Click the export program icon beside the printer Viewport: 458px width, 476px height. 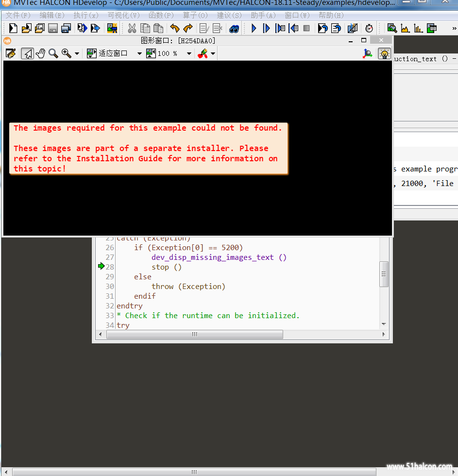coord(82,28)
